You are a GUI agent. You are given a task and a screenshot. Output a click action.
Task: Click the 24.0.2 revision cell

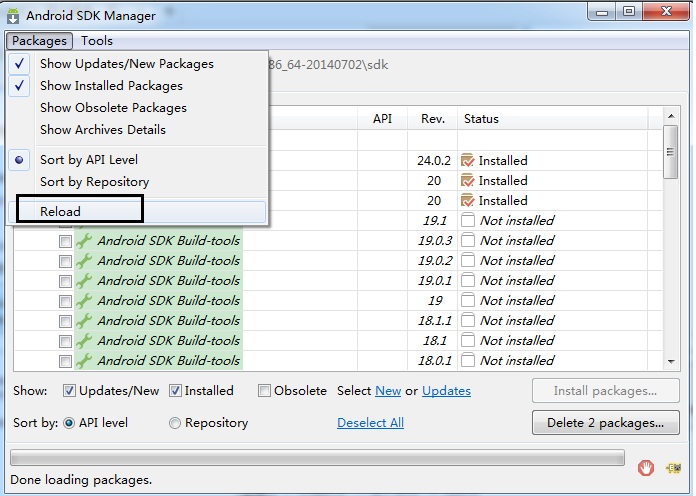coord(434,160)
